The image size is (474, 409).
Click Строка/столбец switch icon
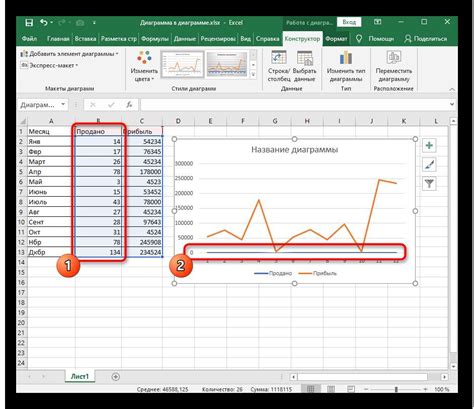coord(279,57)
